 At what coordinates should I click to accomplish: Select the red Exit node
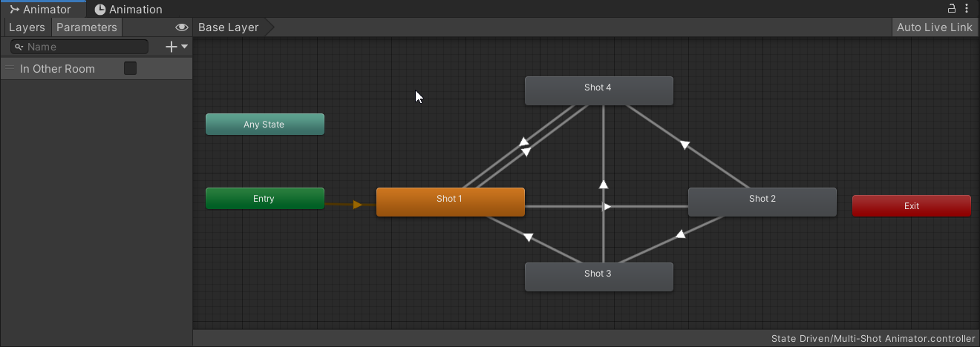[911, 206]
